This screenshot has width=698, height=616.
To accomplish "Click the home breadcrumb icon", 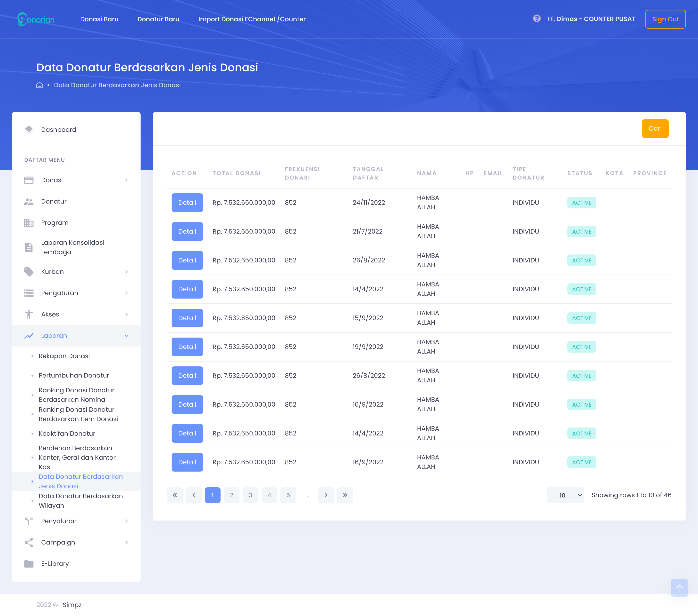I will click(x=39, y=85).
